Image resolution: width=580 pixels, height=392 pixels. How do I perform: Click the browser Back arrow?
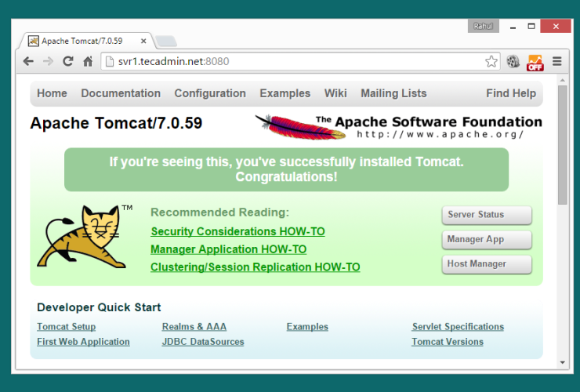(28, 61)
